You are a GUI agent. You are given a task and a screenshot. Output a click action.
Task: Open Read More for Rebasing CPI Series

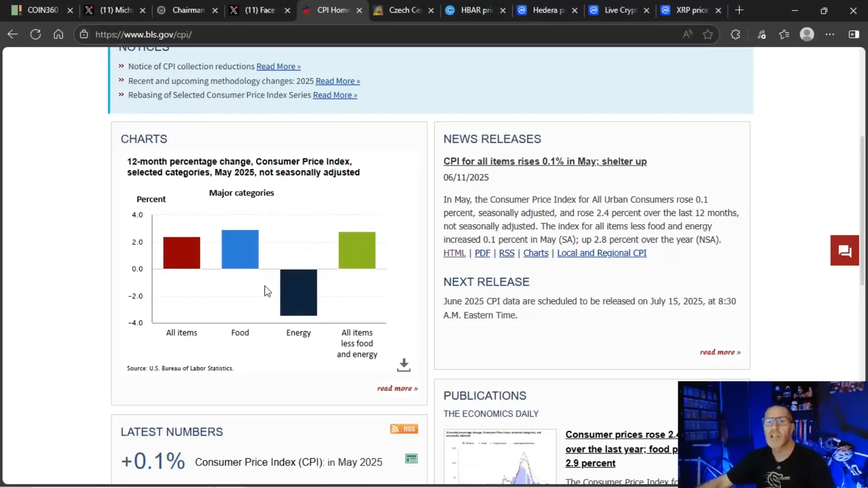(335, 95)
